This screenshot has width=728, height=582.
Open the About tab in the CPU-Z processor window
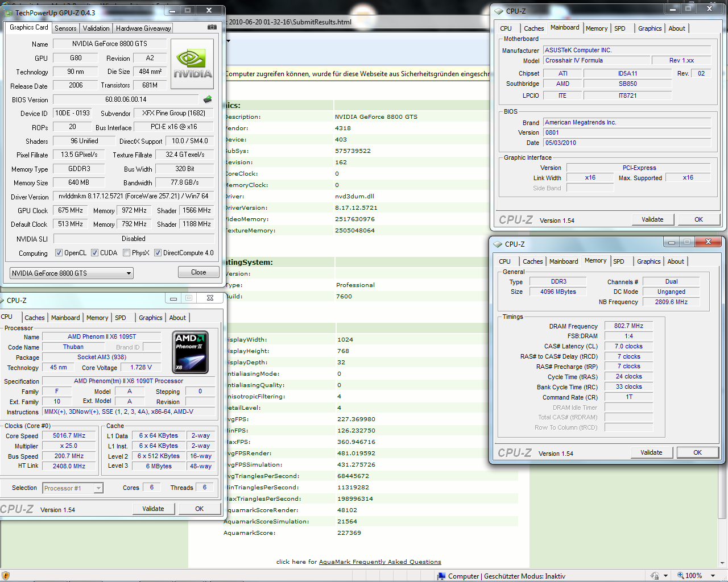[x=177, y=318]
